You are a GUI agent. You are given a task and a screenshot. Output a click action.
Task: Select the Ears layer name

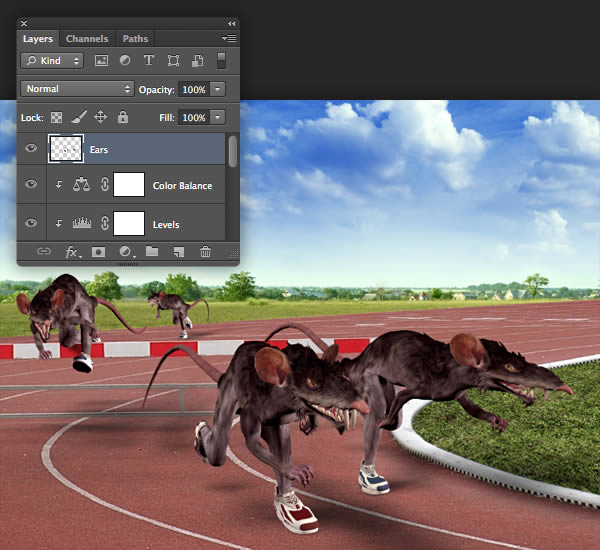[99, 150]
